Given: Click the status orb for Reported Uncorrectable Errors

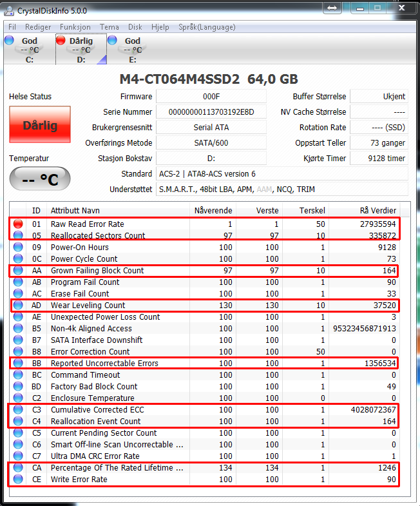Looking at the screenshot, I should click(x=18, y=363).
